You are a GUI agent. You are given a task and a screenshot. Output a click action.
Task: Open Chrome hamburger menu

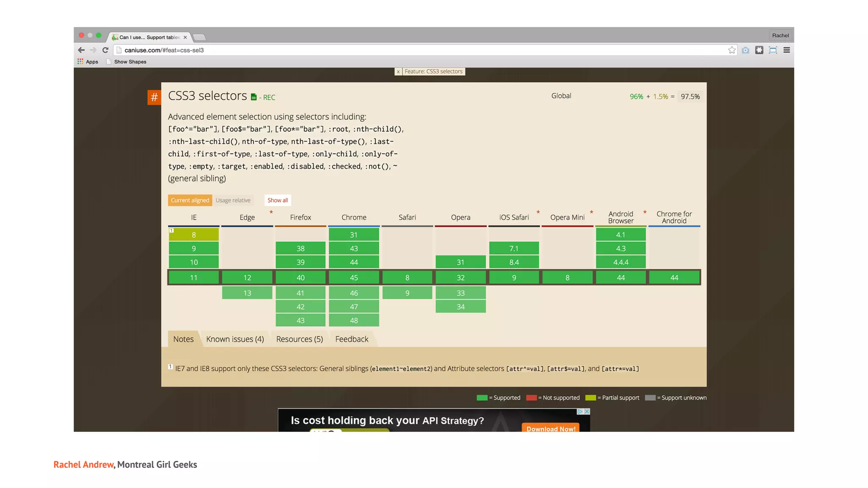point(787,50)
